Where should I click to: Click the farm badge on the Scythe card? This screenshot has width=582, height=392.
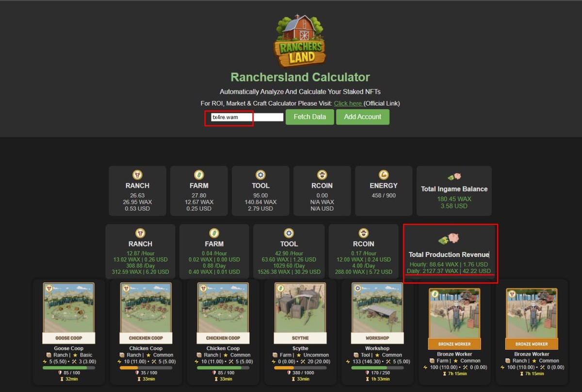coord(280,288)
